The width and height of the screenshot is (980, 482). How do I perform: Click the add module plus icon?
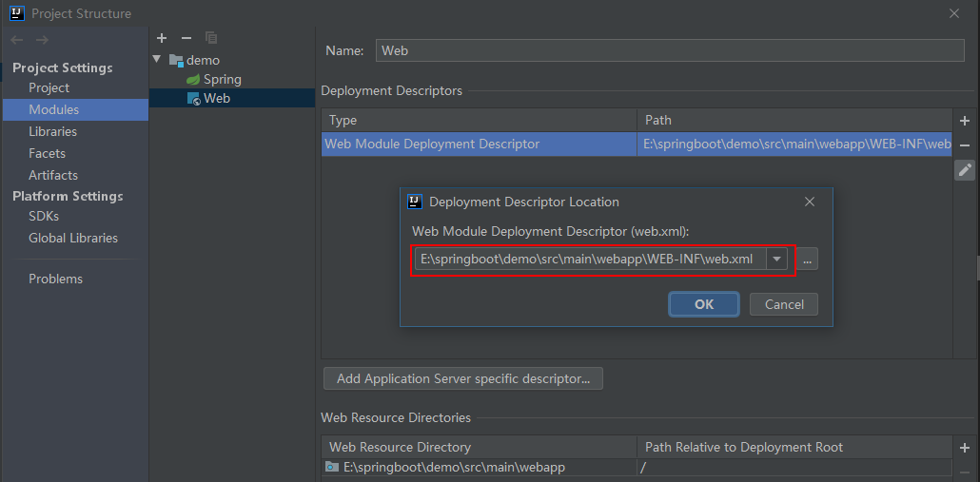[162, 38]
